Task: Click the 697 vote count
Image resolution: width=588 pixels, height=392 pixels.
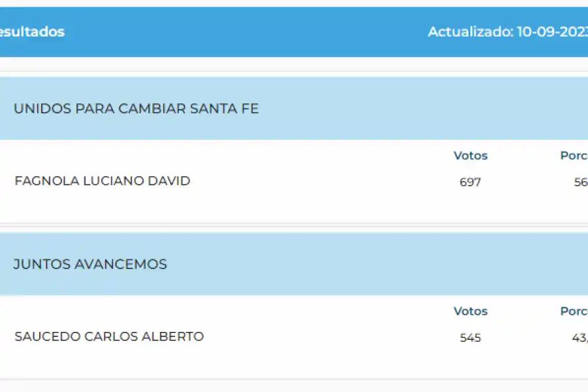Action: (x=470, y=182)
